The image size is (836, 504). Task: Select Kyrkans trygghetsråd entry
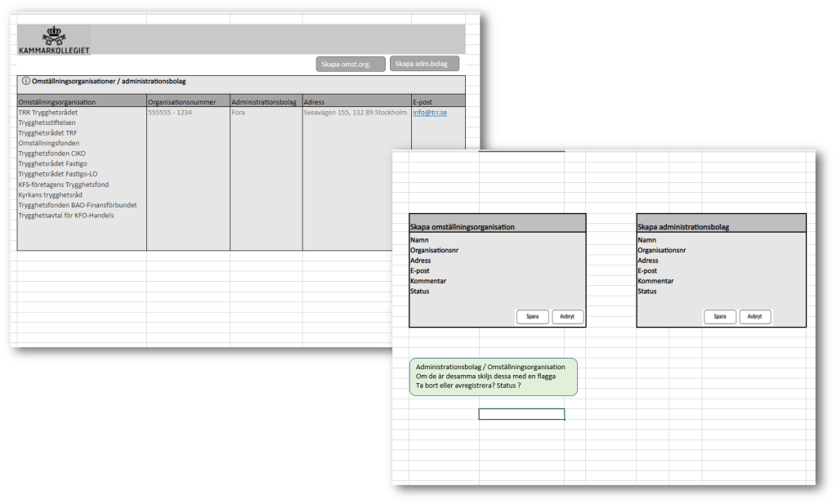pyautogui.click(x=51, y=194)
